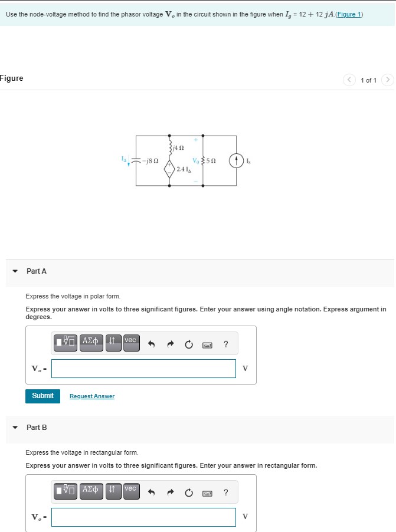This screenshot has height=532, width=396.
Task: Click the Request Answer link
Action: point(91,396)
